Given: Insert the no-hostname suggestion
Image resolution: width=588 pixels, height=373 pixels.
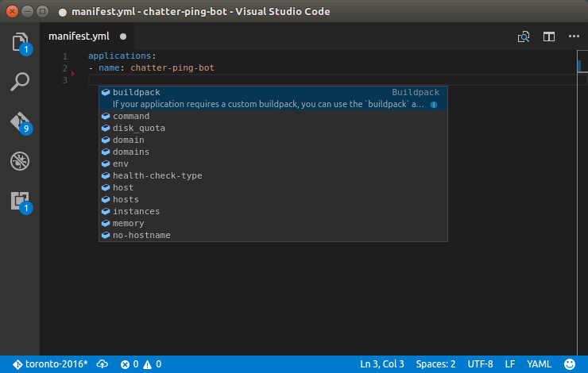Looking at the screenshot, I should click(x=273, y=235).
